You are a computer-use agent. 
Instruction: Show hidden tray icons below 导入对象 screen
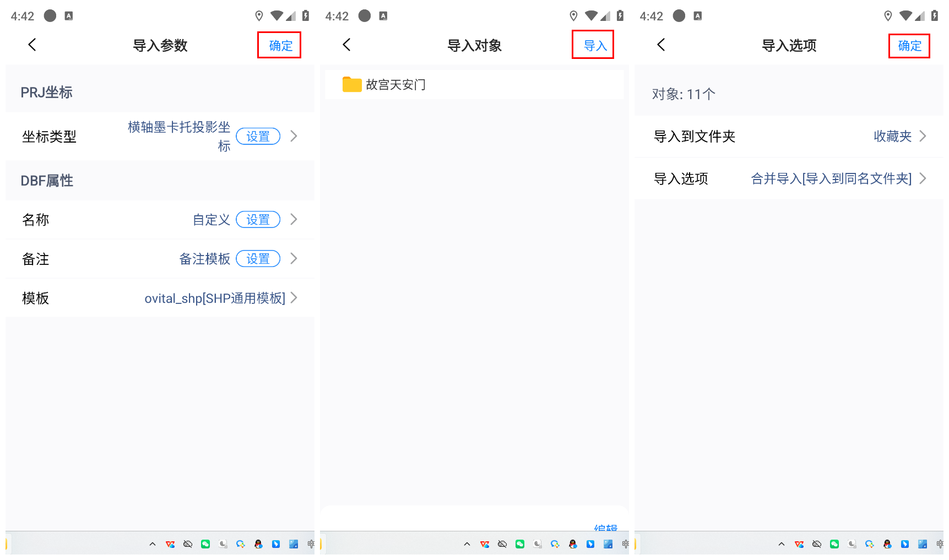[467, 544]
